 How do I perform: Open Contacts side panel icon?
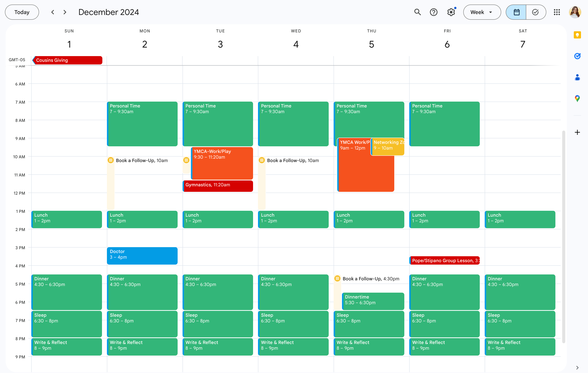coord(577,77)
